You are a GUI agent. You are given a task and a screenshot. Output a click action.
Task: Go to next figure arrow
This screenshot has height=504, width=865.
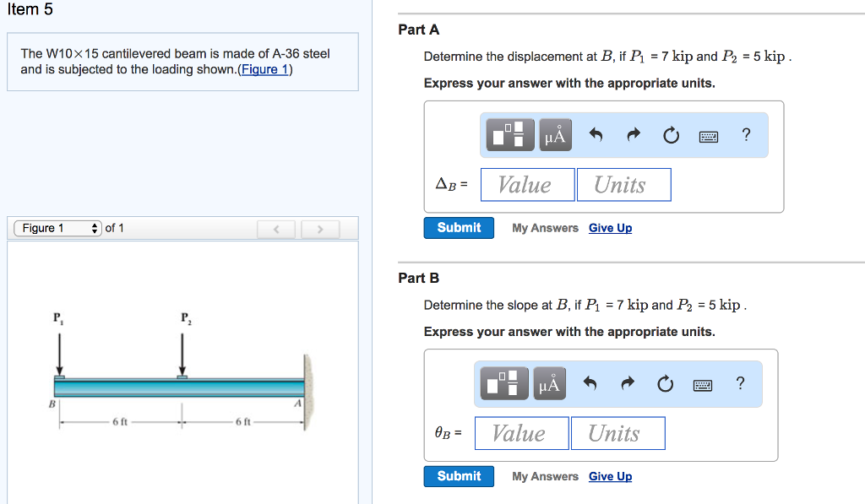(x=320, y=229)
